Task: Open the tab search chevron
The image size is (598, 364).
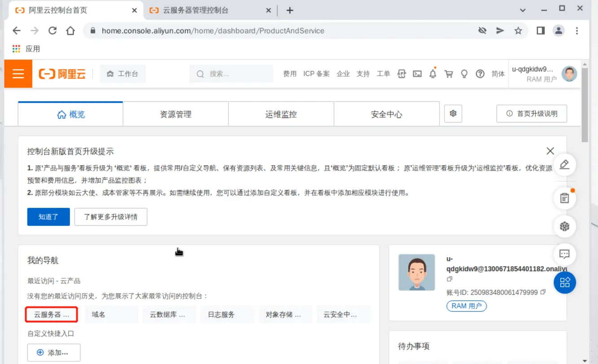Action: 523,10
